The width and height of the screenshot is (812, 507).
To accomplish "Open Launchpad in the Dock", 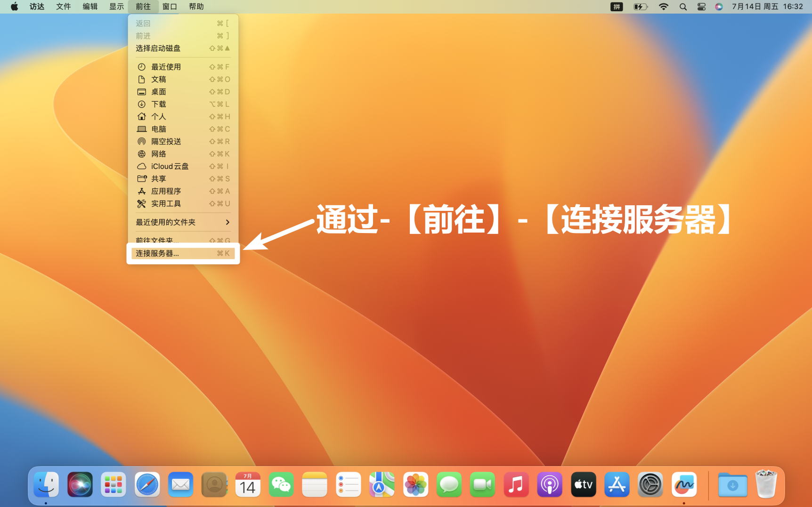I will pos(114,484).
